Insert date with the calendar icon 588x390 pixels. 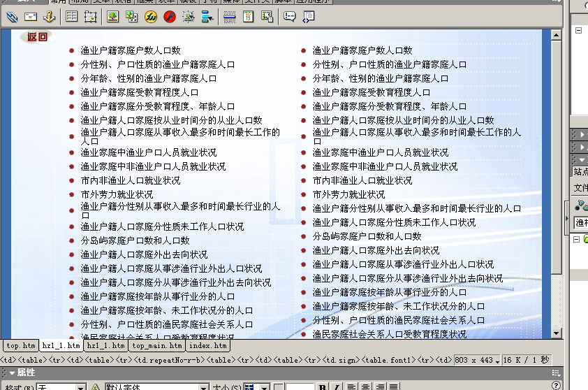coord(248,17)
